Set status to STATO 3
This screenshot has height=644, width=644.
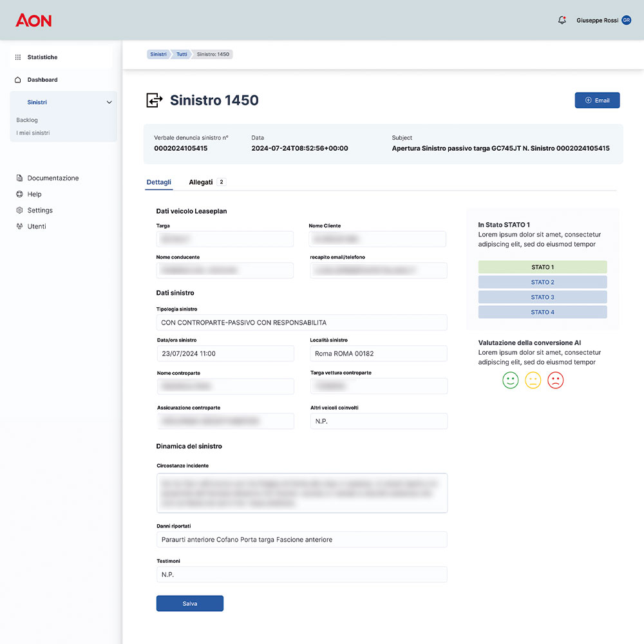tap(542, 297)
